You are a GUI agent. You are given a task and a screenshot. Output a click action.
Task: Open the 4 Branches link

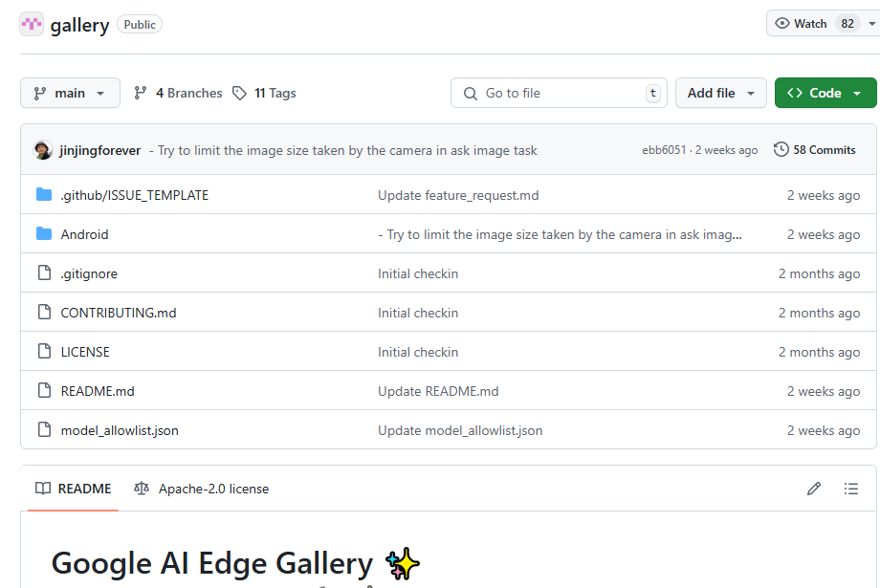[x=178, y=93]
